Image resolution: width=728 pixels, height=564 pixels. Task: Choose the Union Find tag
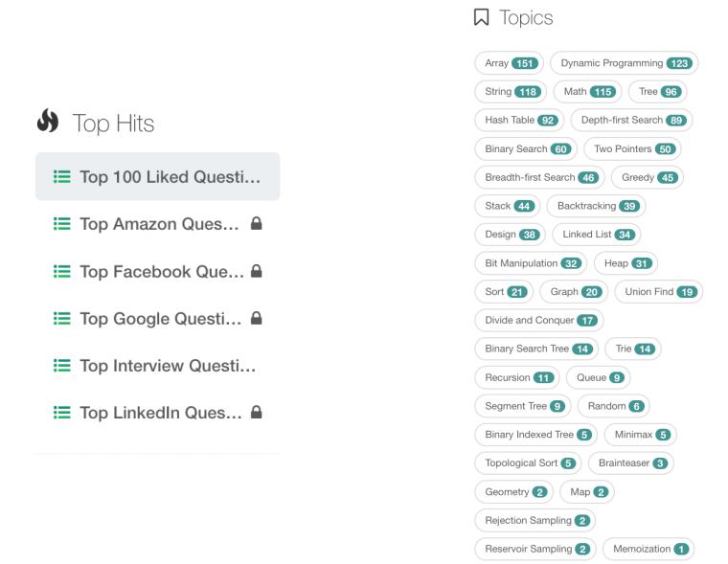tap(658, 291)
